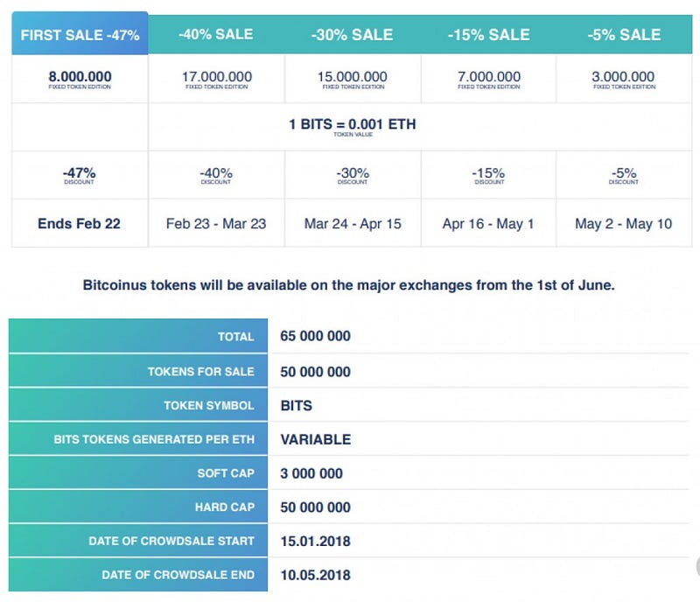Viewport: 700px width, 602px height.
Task: Click the DATE OF CROWDSALE END label
Action: point(178,575)
